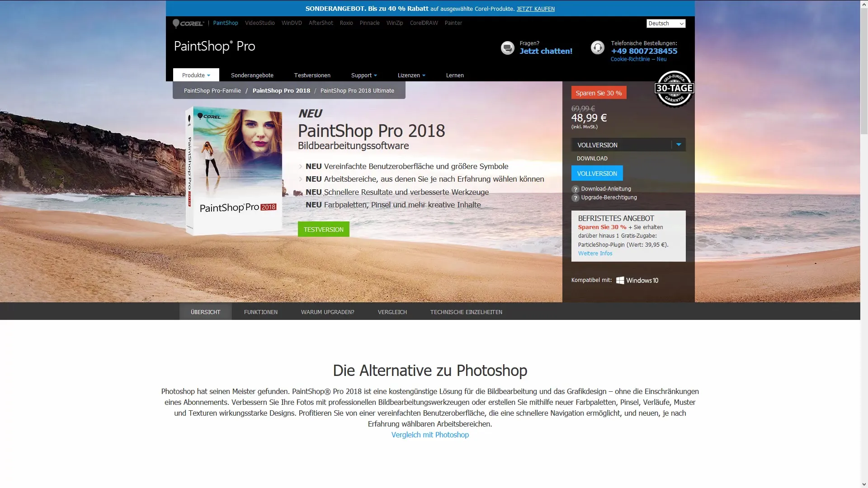Image resolution: width=868 pixels, height=488 pixels.
Task: Open the Lernen menu item
Action: (x=455, y=75)
